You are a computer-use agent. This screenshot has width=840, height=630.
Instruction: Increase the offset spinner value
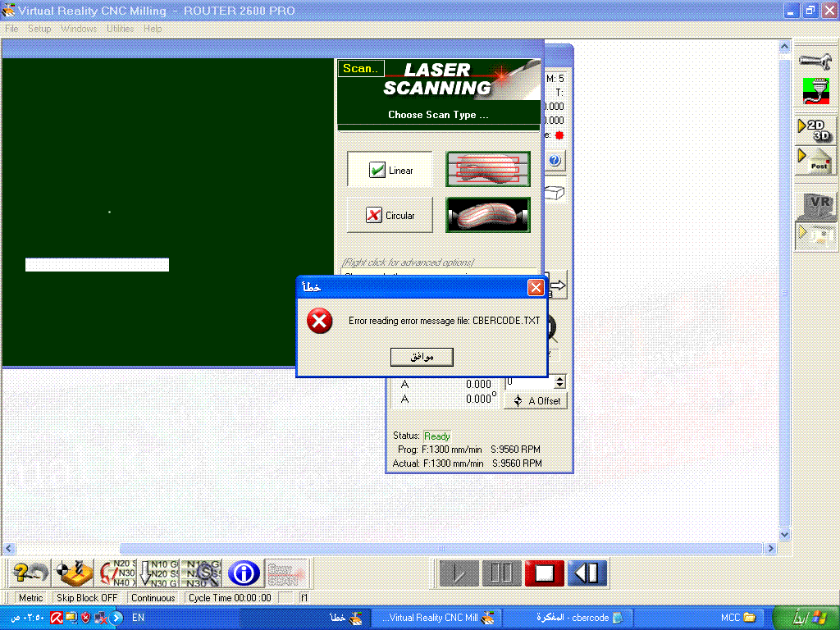[559, 378]
